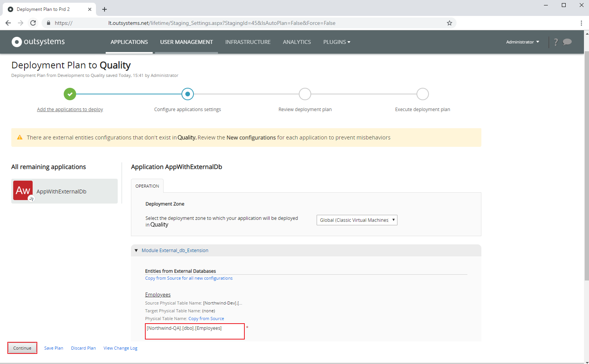Click the Continue button
Image resolution: width=589 pixels, height=364 pixels.
click(x=22, y=348)
